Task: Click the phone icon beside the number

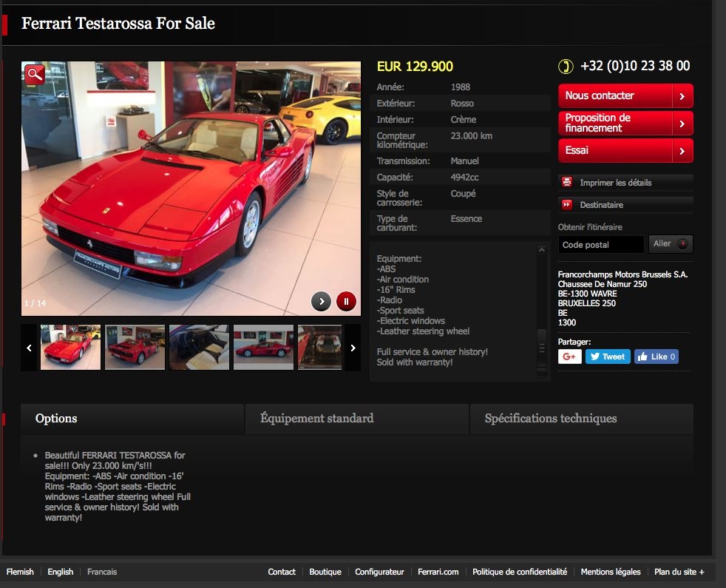Action: pos(566,67)
